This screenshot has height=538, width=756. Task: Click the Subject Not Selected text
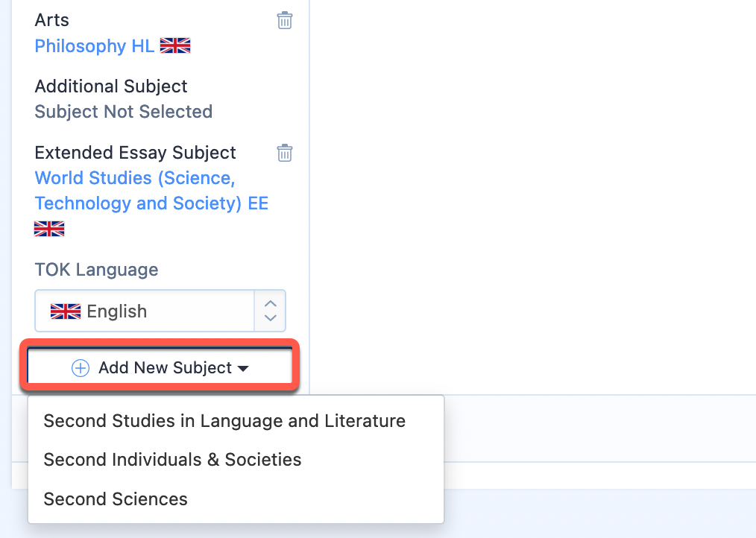click(124, 112)
